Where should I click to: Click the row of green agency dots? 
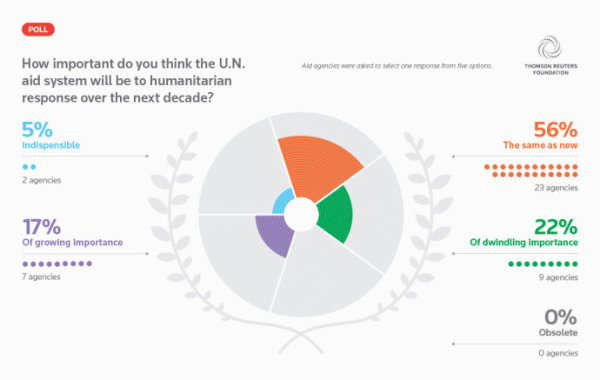coord(543,264)
